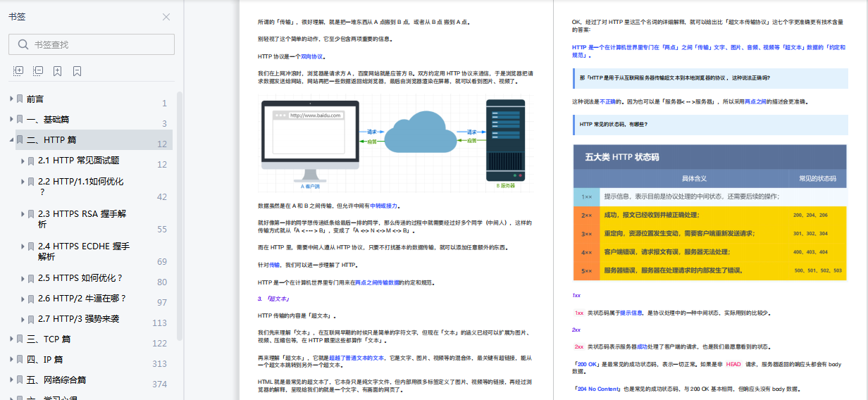The width and height of the screenshot is (868, 400).
Task: Jump to 2.2 HTTP/1.1如何优化？
Action: [81, 186]
